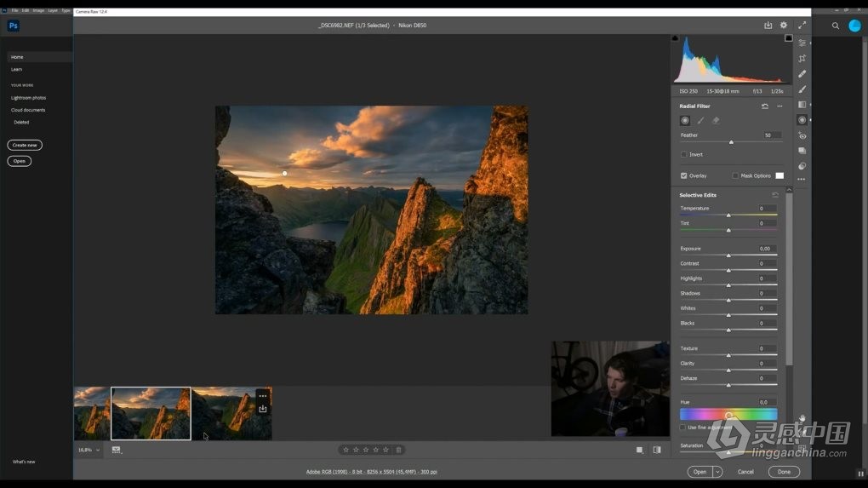Select the Radial Filter tool in the right strip
868x488 pixels.
(x=802, y=120)
